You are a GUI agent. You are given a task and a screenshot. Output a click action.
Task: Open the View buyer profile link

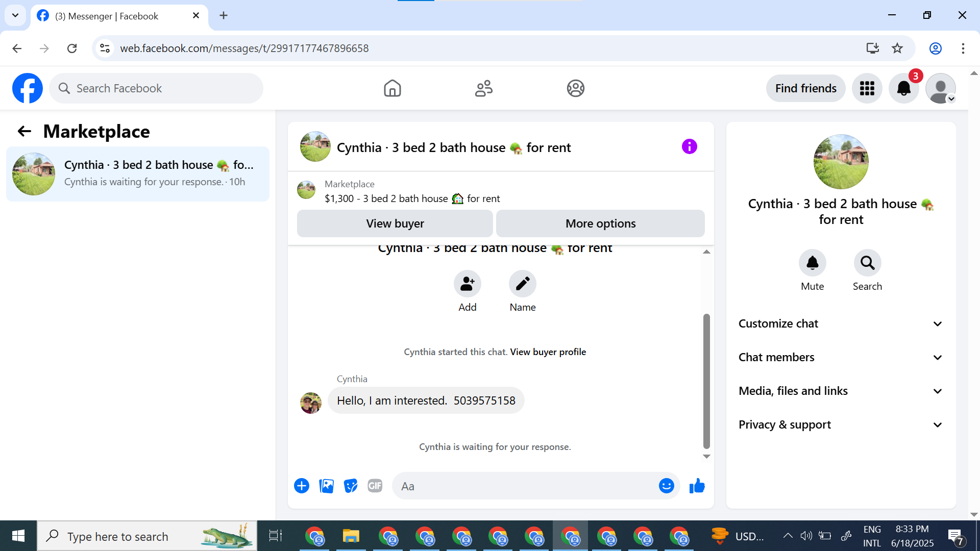click(548, 352)
